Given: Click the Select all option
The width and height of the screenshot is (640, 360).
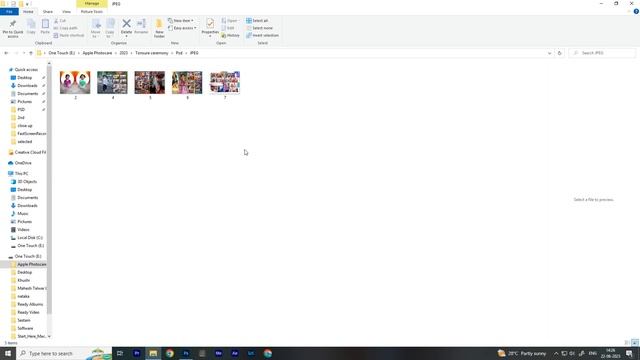Looking at the screenshot, I should (x=257, y=21).
